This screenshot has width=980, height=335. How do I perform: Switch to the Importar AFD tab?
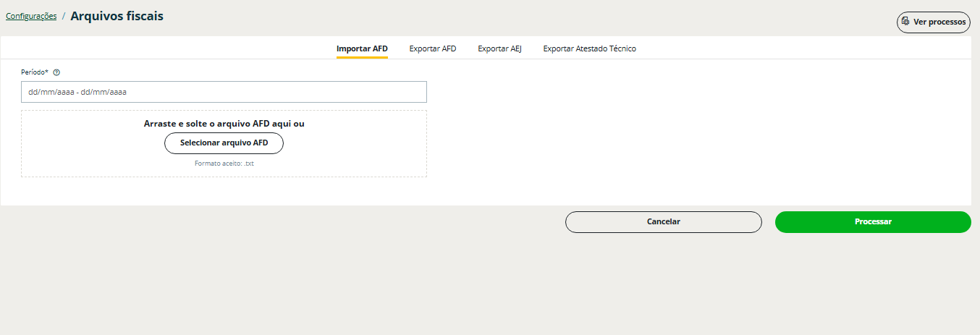pyautogui.click(x=362, y=48)
